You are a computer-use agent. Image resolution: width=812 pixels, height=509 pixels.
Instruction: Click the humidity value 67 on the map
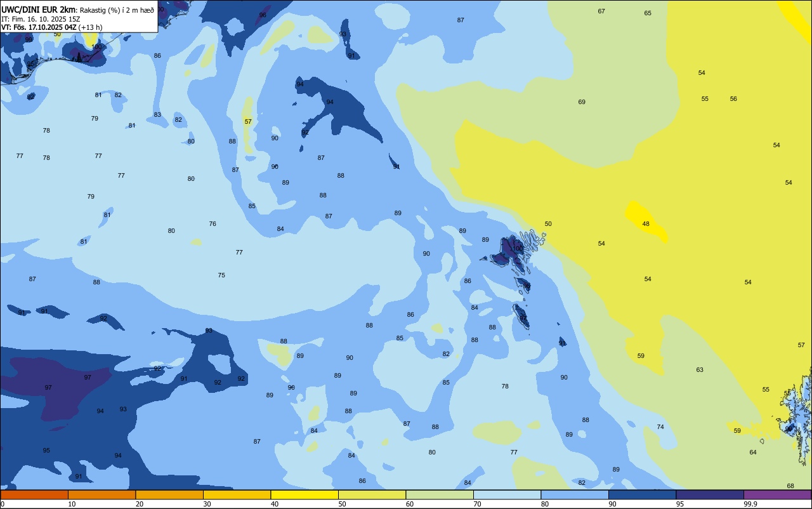[601, 11]
